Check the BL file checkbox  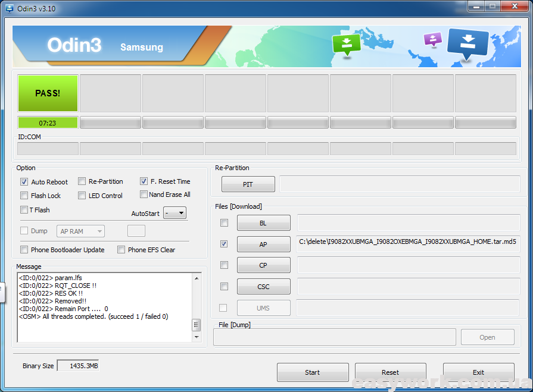[x=224, y=222]
